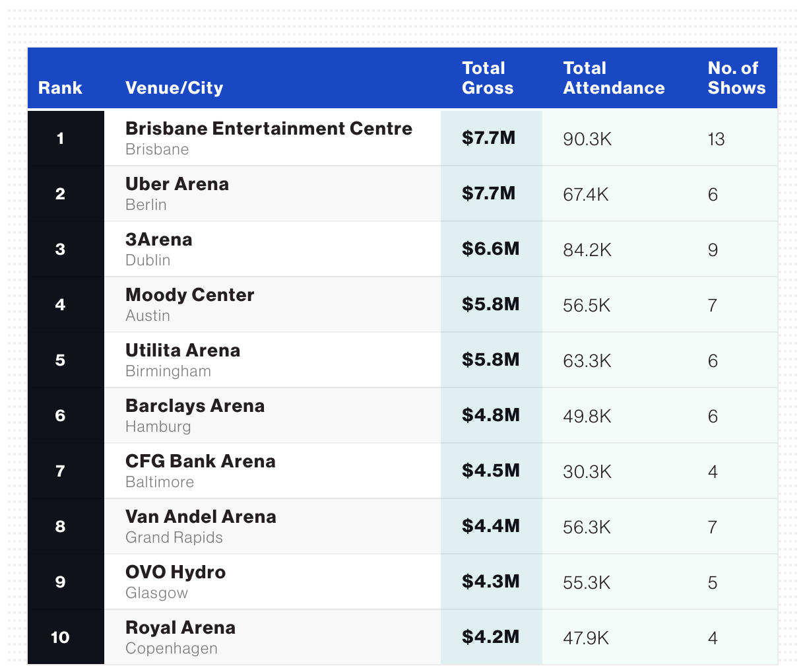
Task: Open Van Andel Arena entry
Action: click(x=201, y=516)
